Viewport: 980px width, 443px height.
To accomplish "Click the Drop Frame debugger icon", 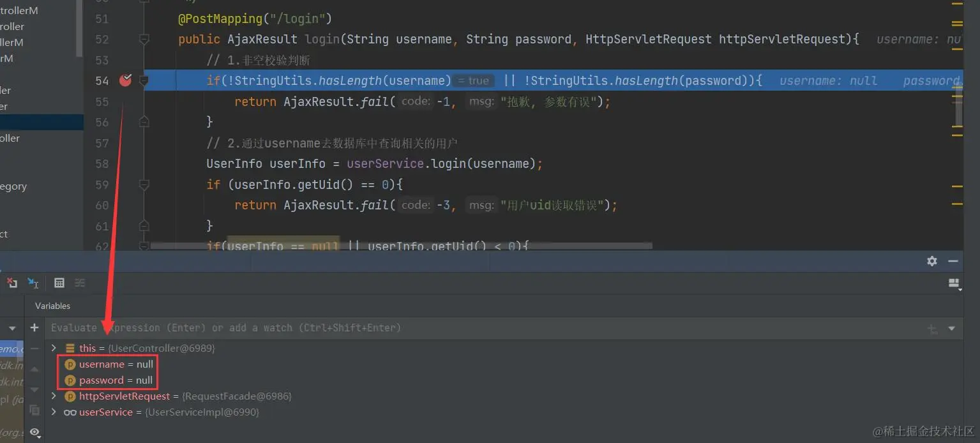I will (x=12, y=283).
